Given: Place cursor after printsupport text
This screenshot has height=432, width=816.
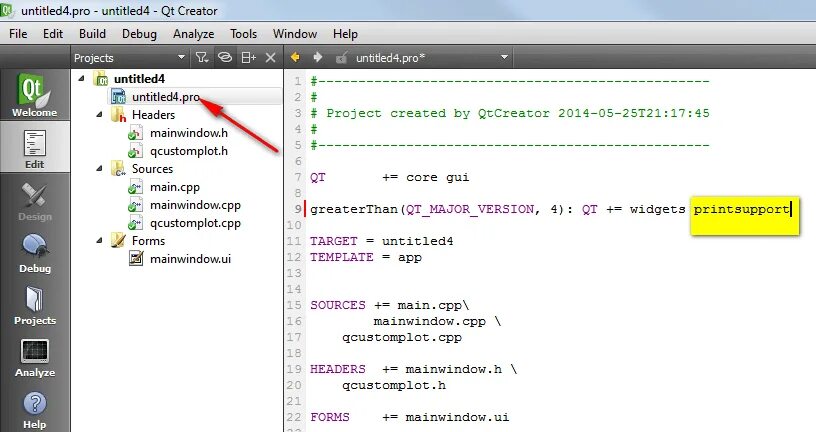Looking at the screenshot, I should click(791, 209).
